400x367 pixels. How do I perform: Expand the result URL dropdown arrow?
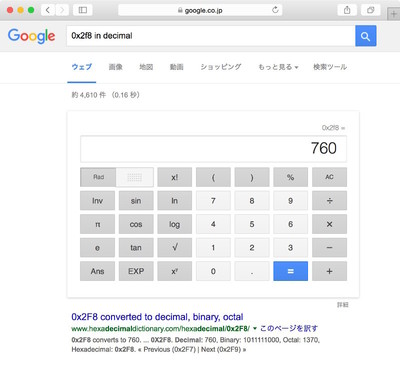pyautogui.click(x=255, y=329)
